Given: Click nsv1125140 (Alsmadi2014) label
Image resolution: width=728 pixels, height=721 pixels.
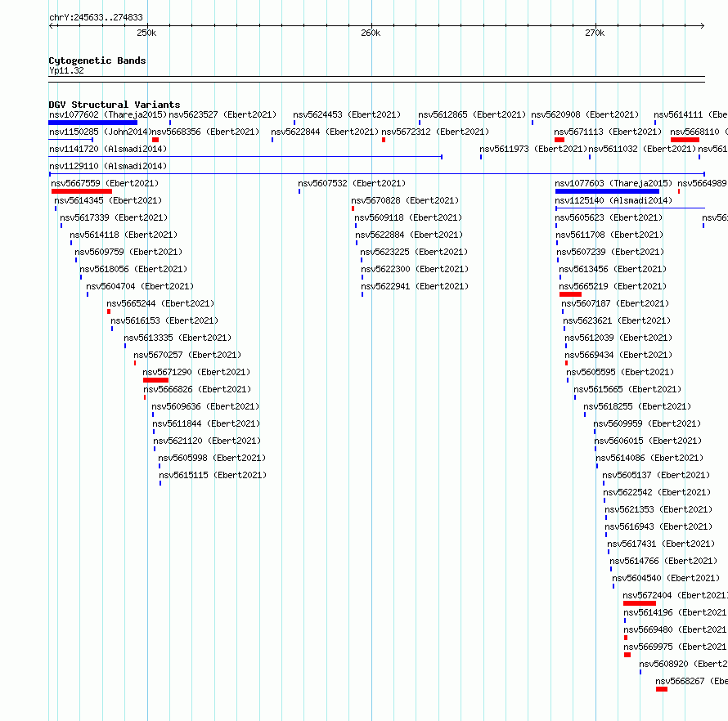Looking at the screenshot, I should point(613,200).
